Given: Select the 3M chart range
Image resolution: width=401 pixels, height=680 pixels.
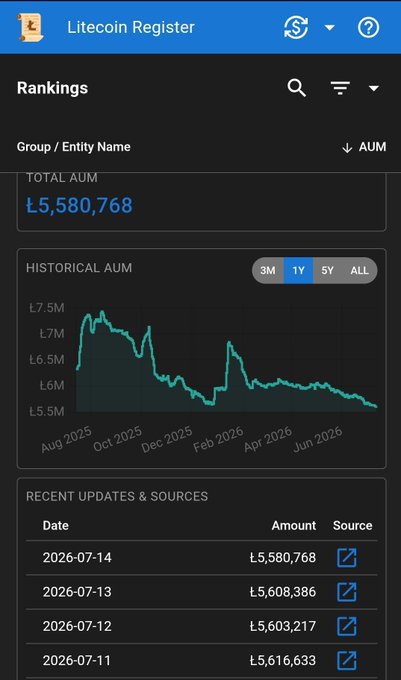Looking at the screenshot, I should (x=268, y=271).
